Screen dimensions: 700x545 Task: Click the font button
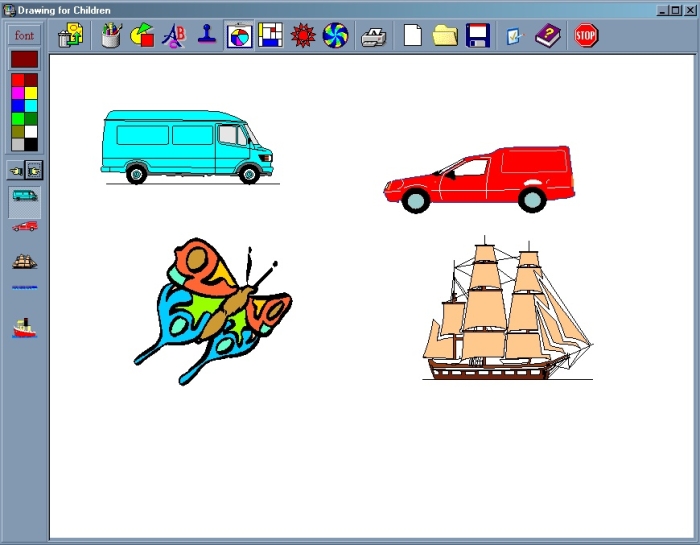[x=24, y=35]
